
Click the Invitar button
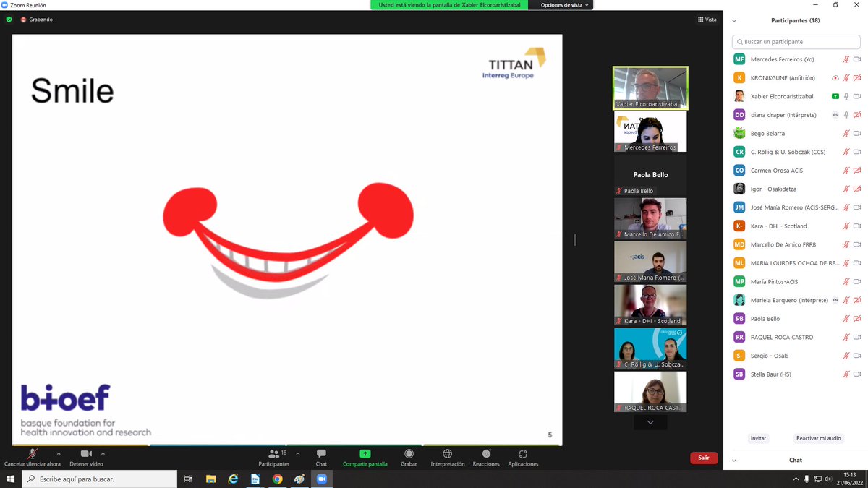(757, 437)
